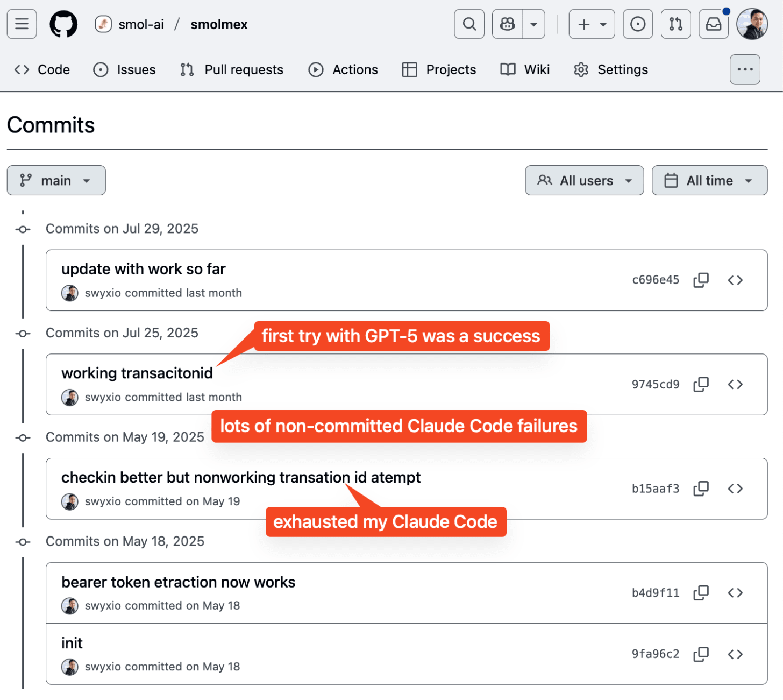Browse repository at commit b4d9f11
Screen dimensions: 783x700
tap(735, 593)
